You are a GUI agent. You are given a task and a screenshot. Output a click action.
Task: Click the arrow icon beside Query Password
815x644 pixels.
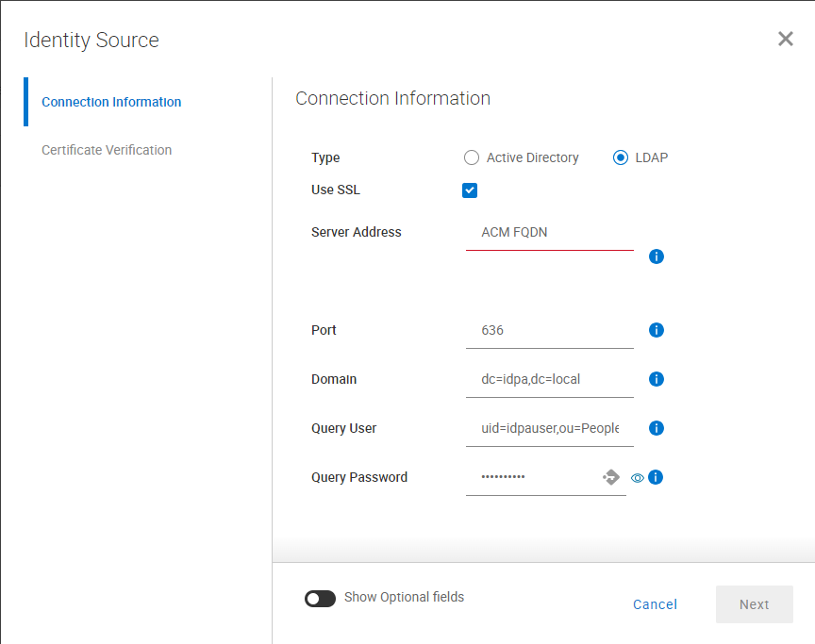click(x=610, y=477)
